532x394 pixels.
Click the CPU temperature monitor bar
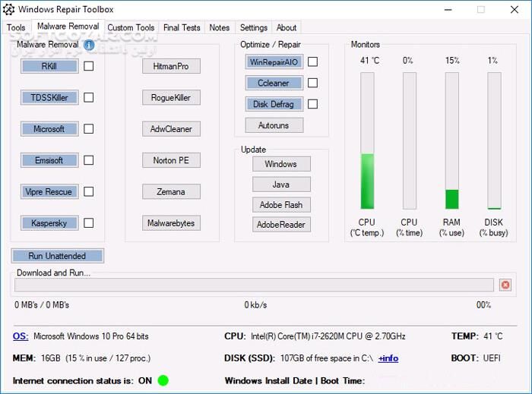pos(367,140)
